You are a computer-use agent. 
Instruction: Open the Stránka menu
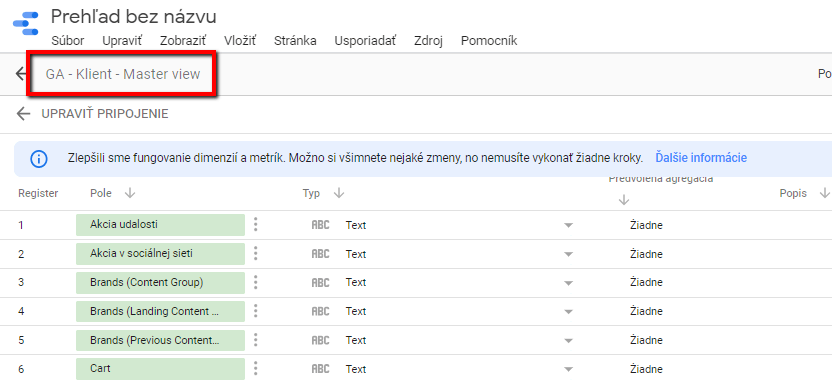(295, 41)
